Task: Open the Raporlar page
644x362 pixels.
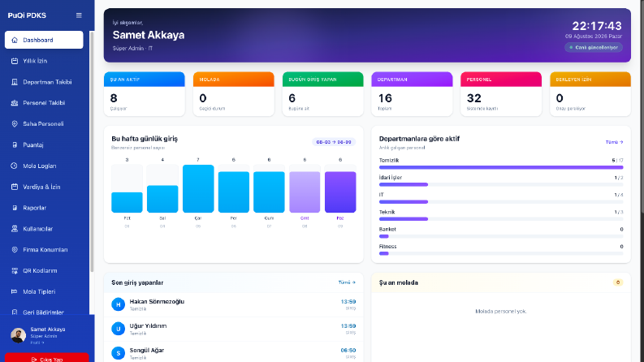Action: pyautogui.click(x=44, y=208)
